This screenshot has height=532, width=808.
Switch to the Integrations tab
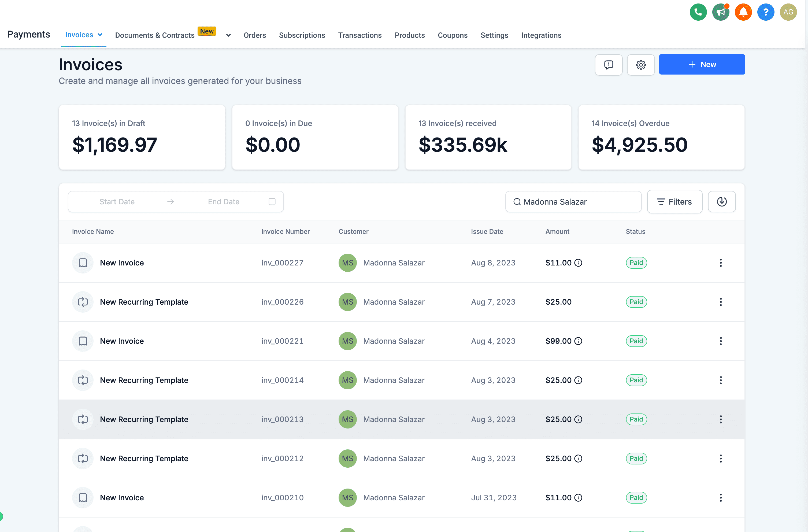(541, 35)
